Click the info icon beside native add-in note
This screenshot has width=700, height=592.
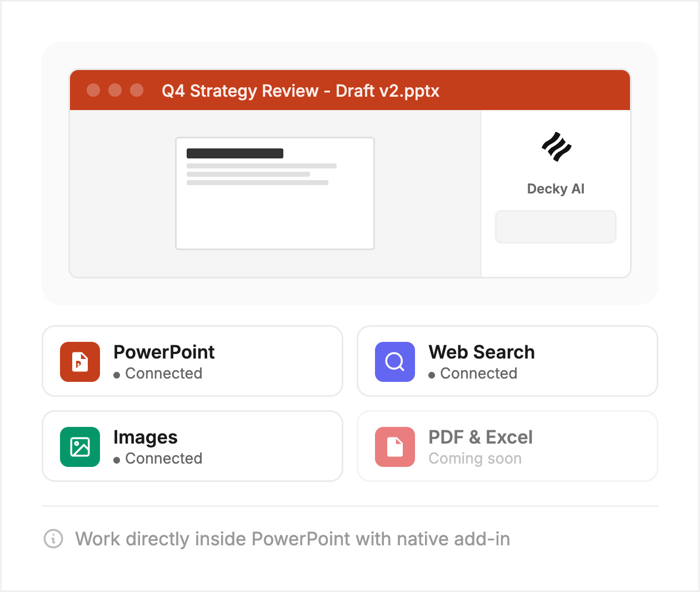click(53, 539)
